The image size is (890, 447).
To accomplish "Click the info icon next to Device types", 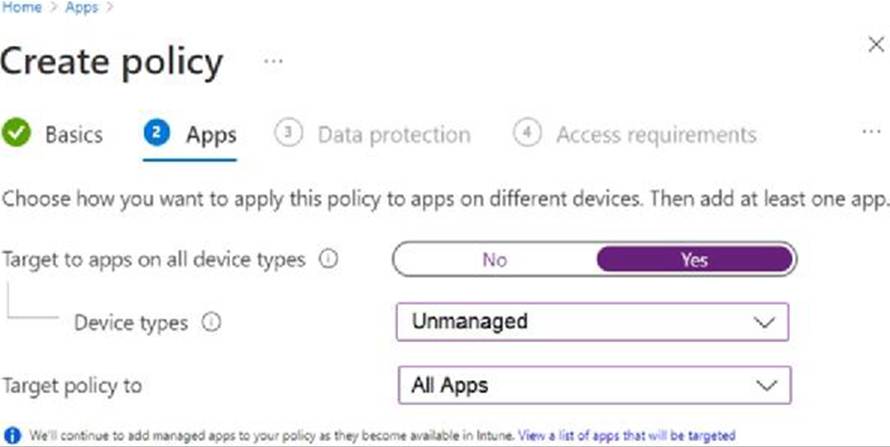I will (x=211, y=322).
